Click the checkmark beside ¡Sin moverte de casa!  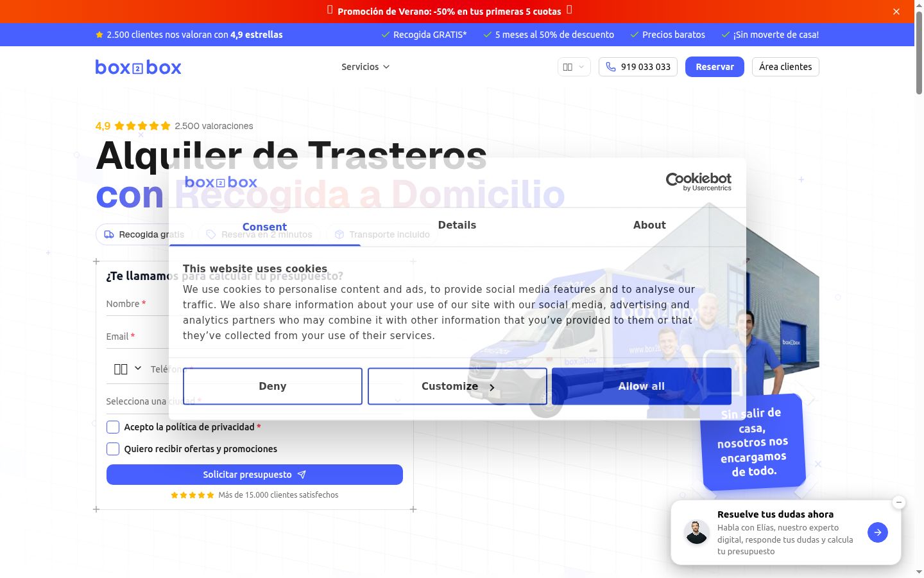click(726, 35)
